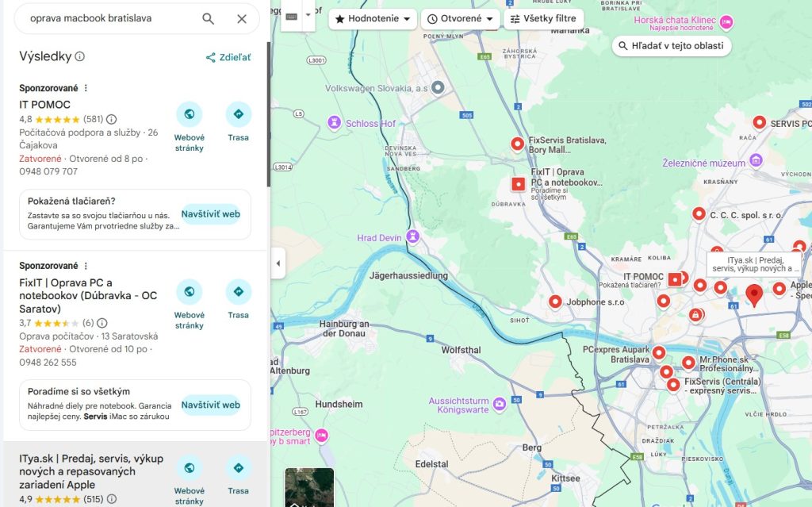812x507 pixels.
Task: Open keyboard input tools dropdown arrow
Action: (308, 15)
